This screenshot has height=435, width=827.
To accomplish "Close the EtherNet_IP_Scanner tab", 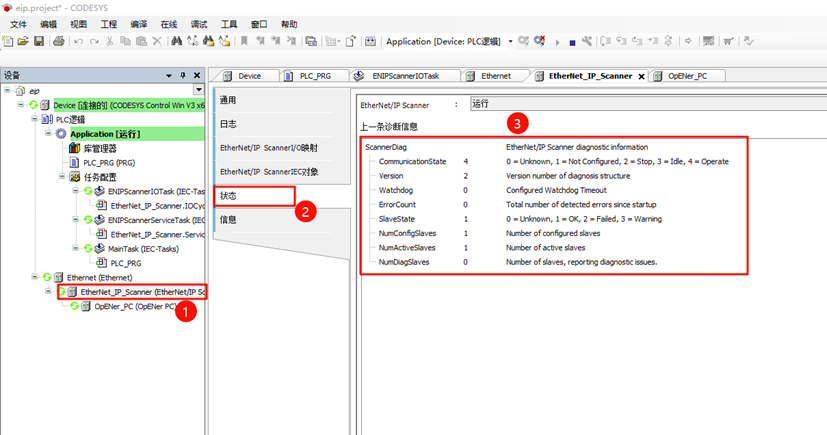I will click(641, 76).
